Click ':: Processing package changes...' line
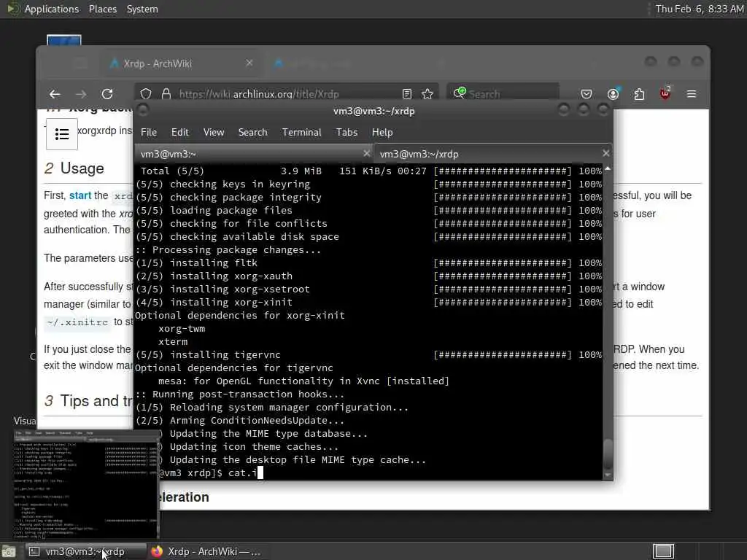This screenshot has width=747, height=560. point(228,249)
